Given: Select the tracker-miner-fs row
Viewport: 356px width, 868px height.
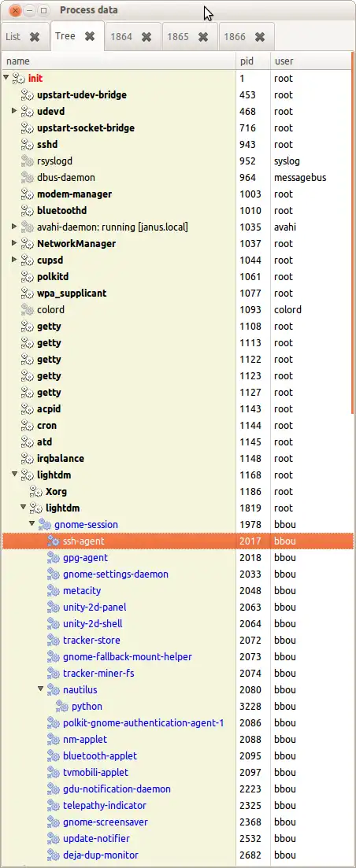Looking at the screenshot, I should [x=176, y=674].
